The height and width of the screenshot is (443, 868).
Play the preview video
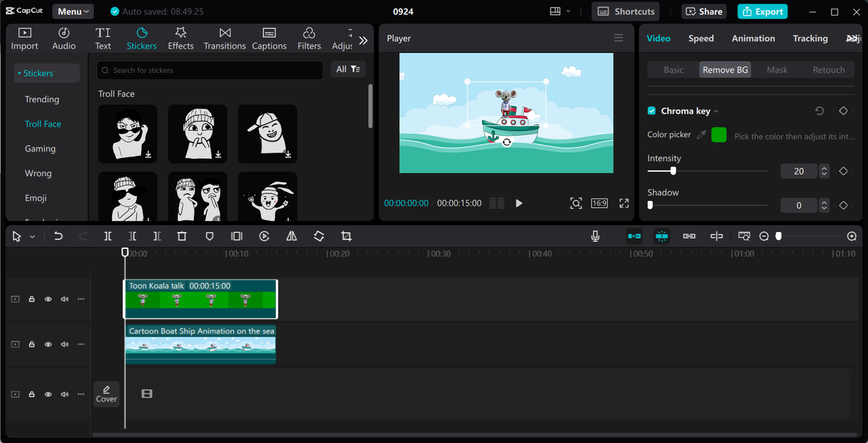(x=519, y=203)
